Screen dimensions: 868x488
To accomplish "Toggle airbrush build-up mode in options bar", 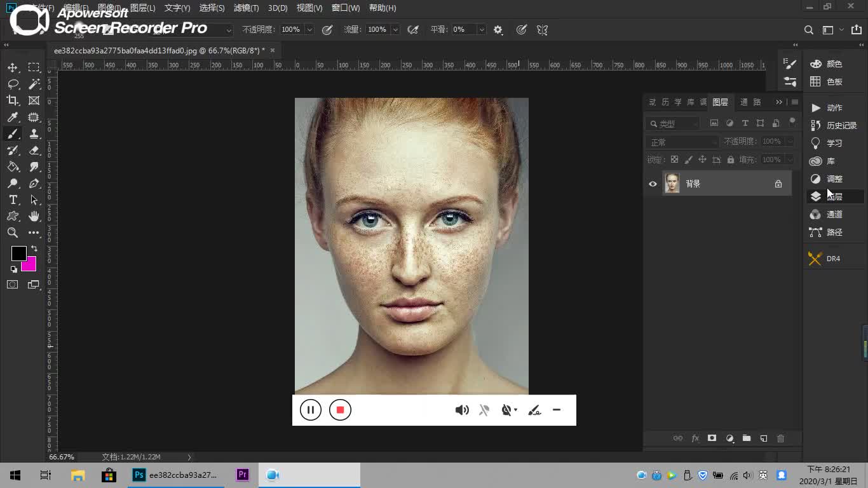I will pyautogui.click(x=413, y=30).
